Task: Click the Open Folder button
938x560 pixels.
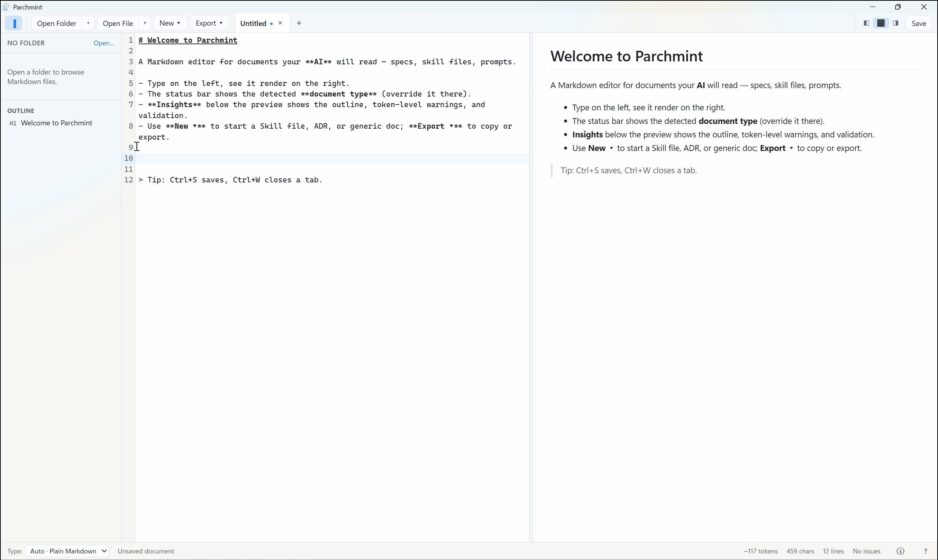Action: click(57, 23)
